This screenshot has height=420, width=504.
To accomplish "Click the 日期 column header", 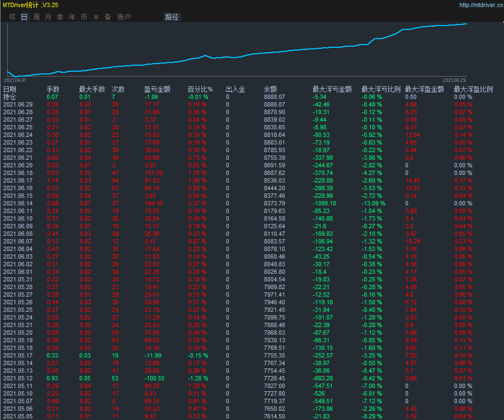I will click(x=10, y=89).
